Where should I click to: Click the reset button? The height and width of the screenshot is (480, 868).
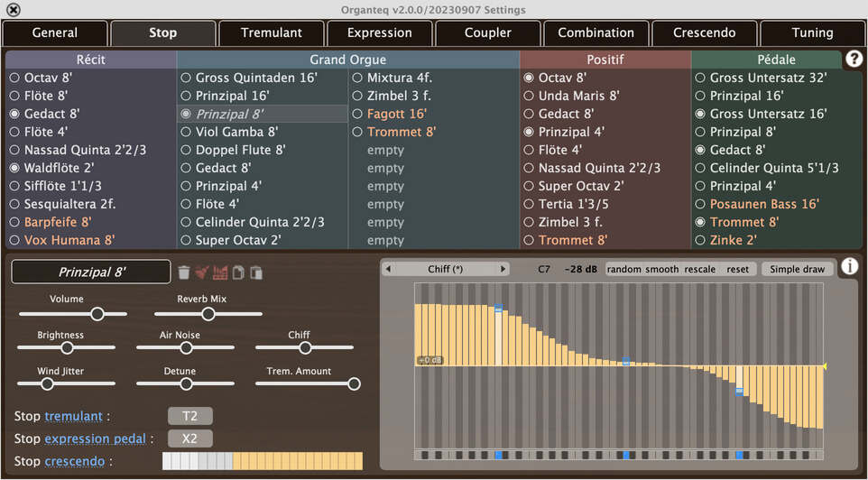click(x=737, y=269)
